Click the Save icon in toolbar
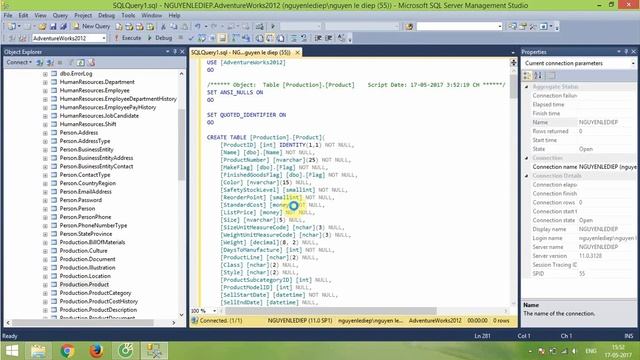Image resolution: width=640 pixels, height=360 pixels. click(53, 26)
